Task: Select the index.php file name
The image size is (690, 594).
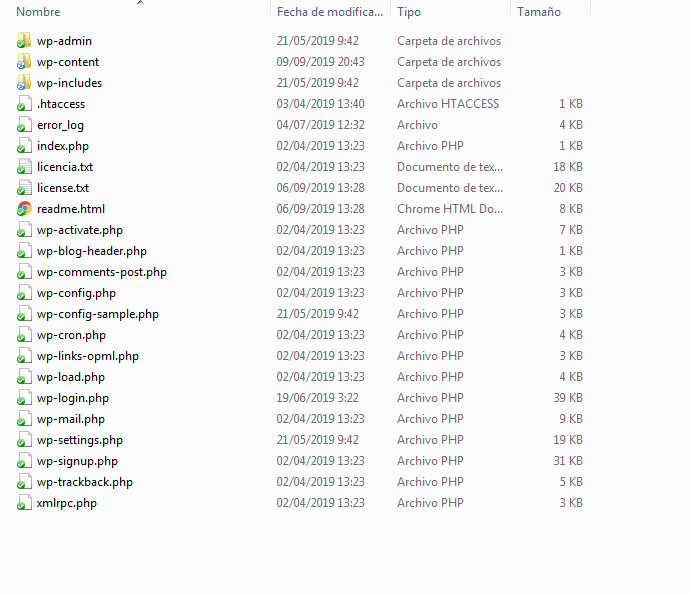Action: (63, 146)
